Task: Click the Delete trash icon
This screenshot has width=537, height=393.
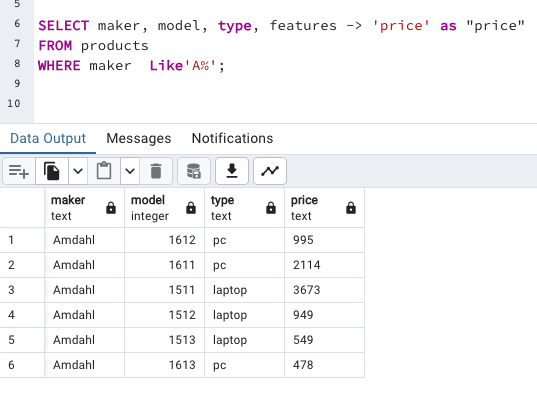Action: [156, 171]
